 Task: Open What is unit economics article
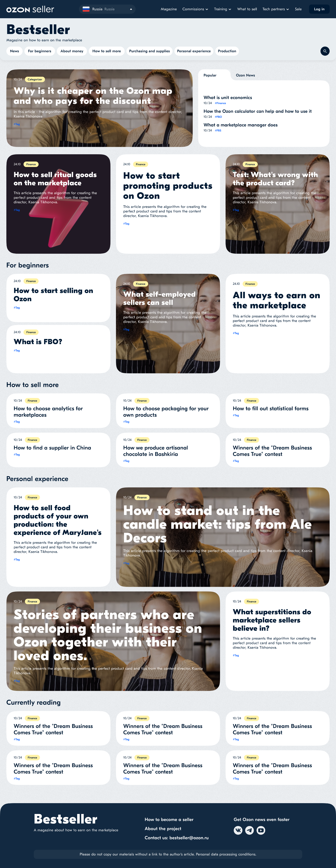227,97
